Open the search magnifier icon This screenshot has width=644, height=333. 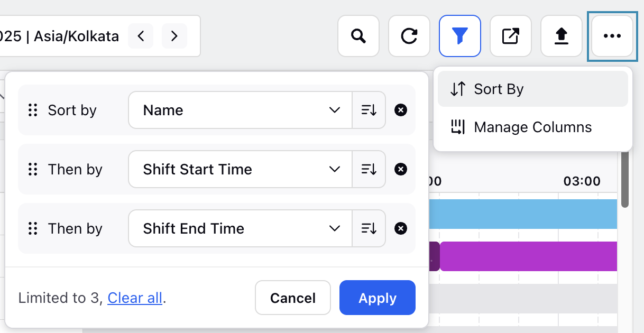pyautogui.click(x=358, y=36)
